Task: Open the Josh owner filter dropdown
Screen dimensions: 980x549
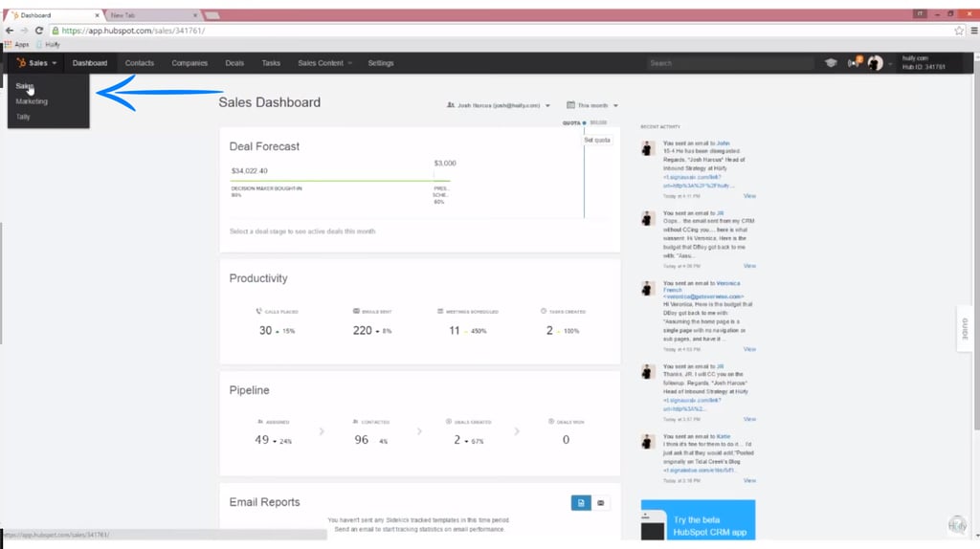Action: (x=499, y=105)
